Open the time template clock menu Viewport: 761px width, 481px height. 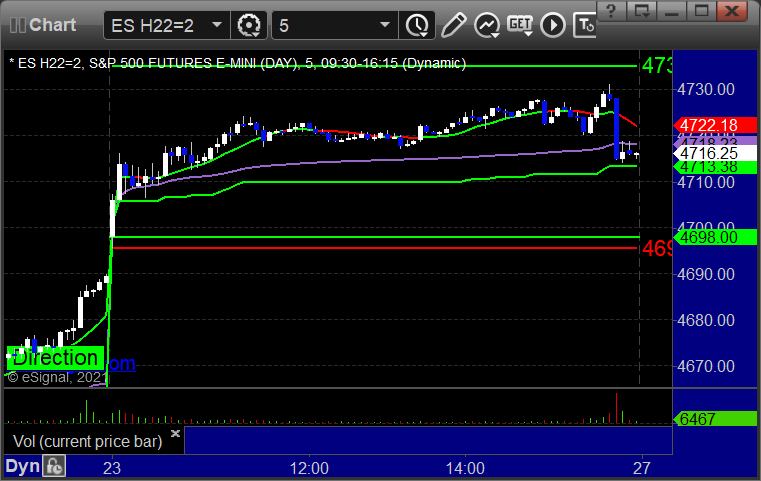point(417,25)
